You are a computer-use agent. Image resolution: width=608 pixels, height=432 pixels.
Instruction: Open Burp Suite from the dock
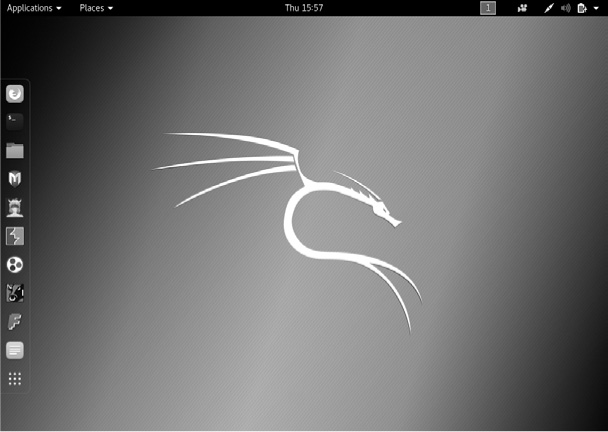[15, 236]
